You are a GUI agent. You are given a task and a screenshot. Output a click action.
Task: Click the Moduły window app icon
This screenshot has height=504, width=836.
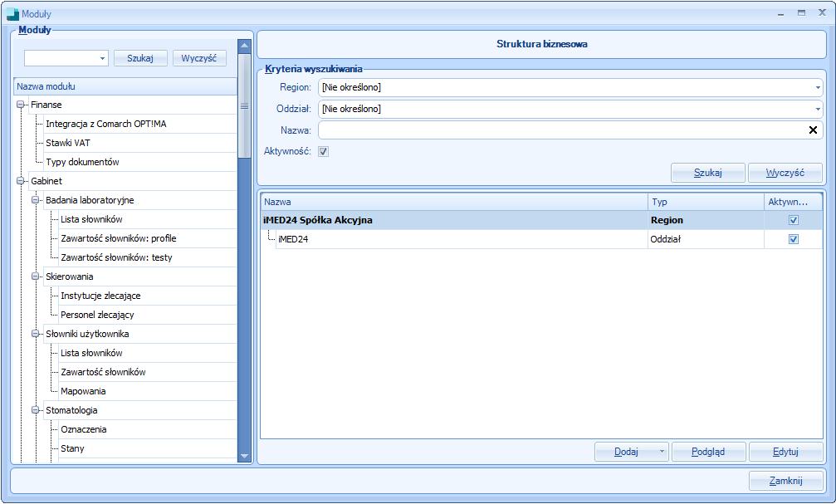coord(12,14)
